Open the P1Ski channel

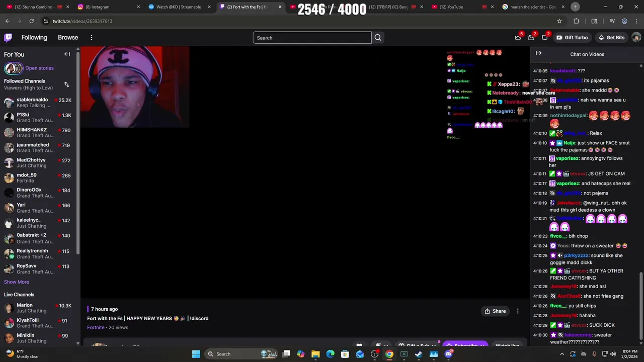[39, 118]
